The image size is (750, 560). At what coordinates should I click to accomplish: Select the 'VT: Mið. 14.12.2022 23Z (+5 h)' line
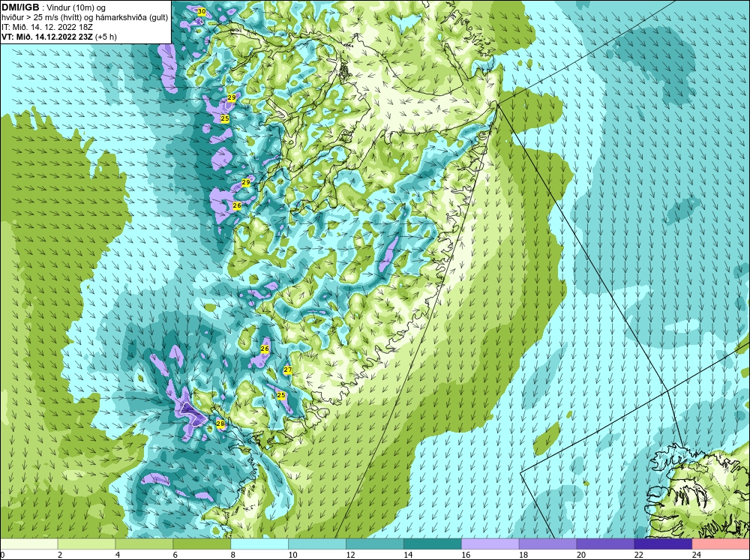[x=58, y=36]
